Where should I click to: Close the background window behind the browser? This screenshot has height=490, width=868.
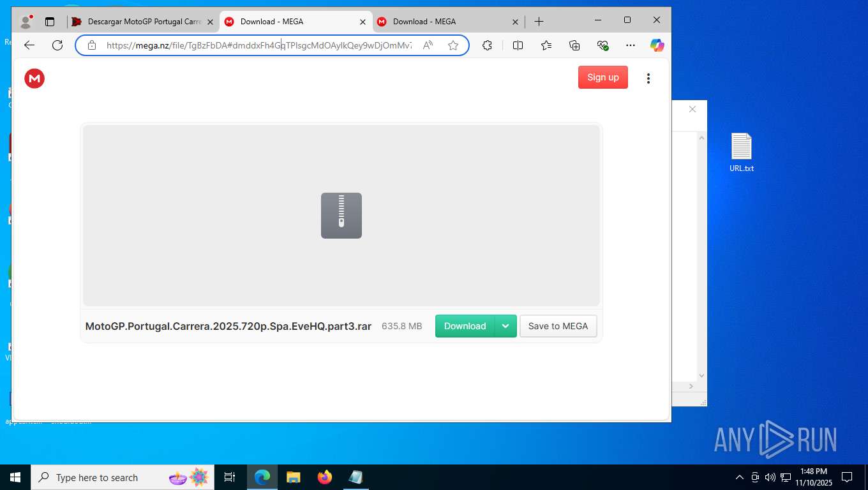(692, 109)
